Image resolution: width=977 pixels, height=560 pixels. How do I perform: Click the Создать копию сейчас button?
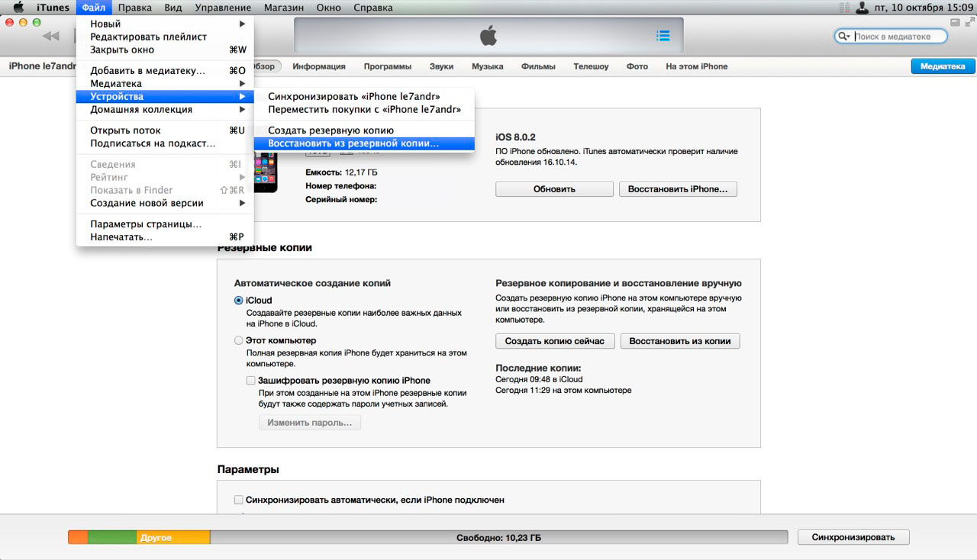(x=555, y=341)
